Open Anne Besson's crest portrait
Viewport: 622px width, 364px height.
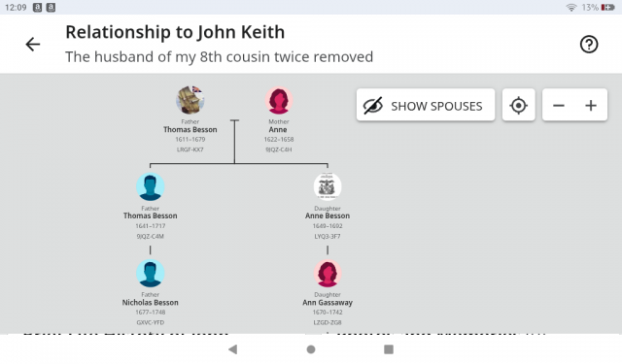[x=328, y=186]
